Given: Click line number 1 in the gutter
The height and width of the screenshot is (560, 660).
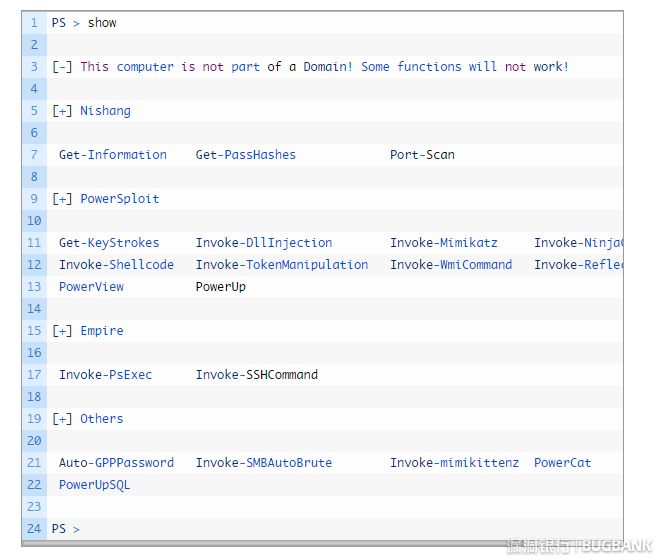Looking at the screenshot, I should tap(35, 23).
